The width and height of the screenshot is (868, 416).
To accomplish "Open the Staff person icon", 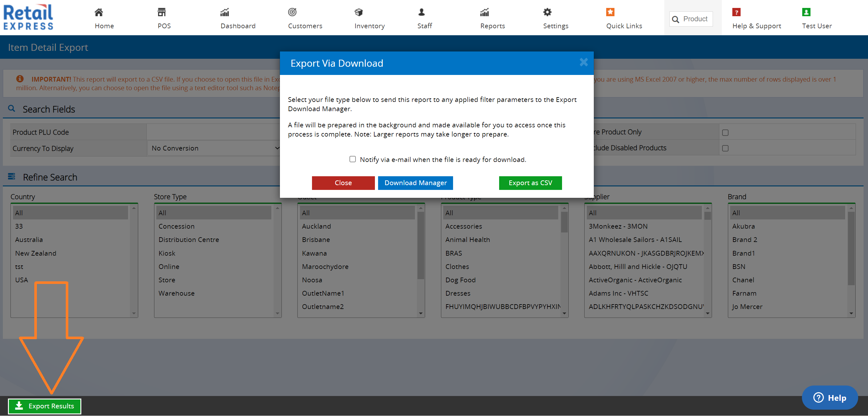I will pos(422,12).
